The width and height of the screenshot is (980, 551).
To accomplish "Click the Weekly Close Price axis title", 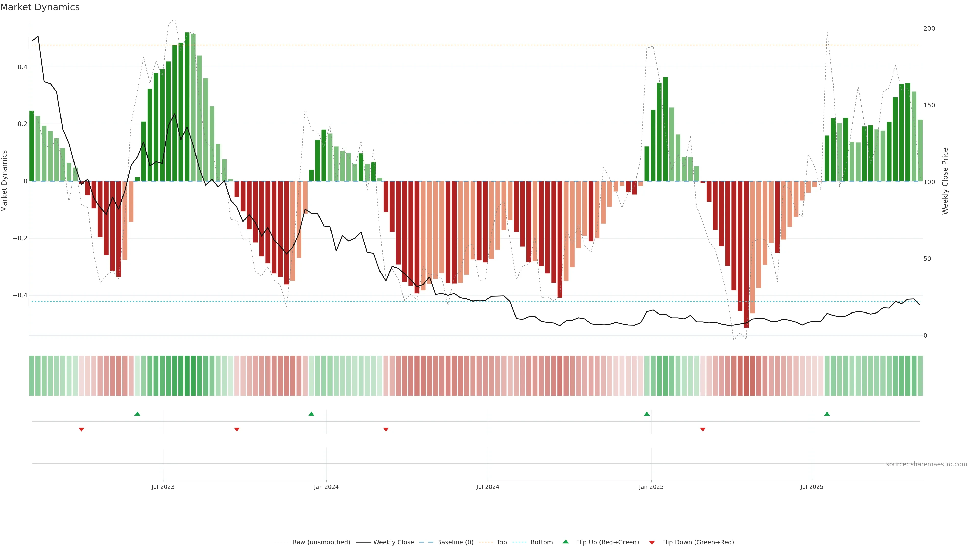I will pyautogui.click(x=945, y=181).
